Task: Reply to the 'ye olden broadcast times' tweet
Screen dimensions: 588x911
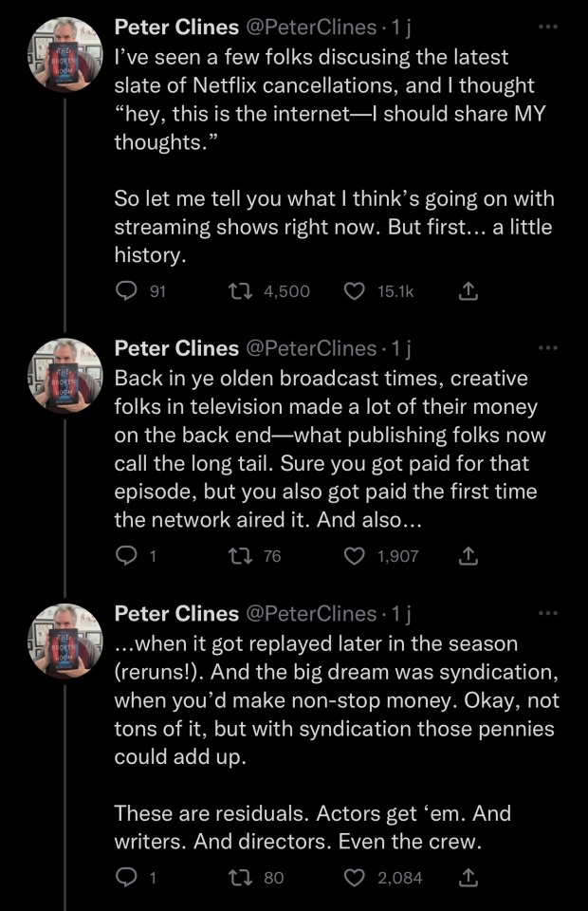Action: (126, 556)
